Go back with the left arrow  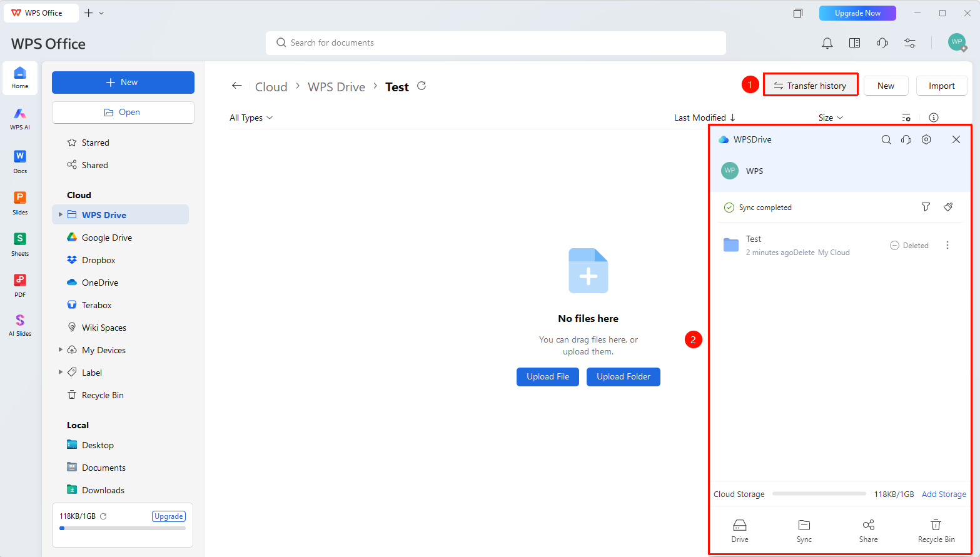[236, 86]
